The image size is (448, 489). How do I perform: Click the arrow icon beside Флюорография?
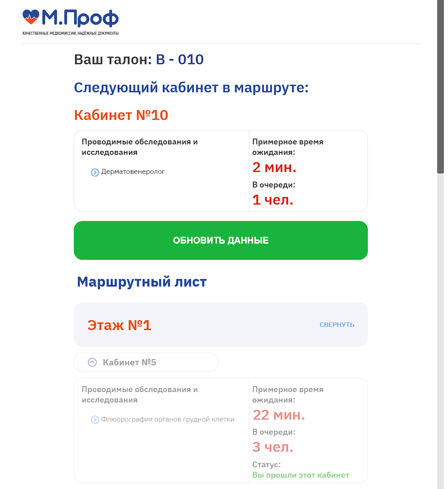(95, 420)
